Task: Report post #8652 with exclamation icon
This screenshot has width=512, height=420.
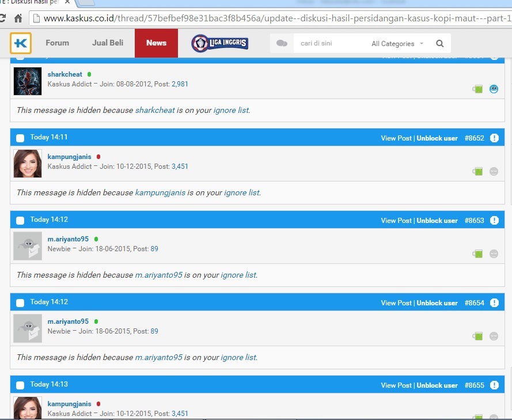Action: point(494,138)
